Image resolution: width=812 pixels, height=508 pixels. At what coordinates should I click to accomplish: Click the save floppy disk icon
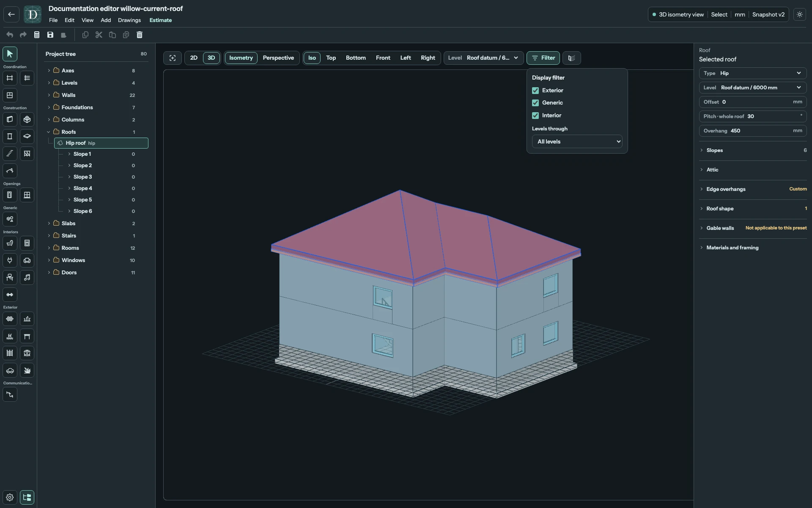coord(50,35)
